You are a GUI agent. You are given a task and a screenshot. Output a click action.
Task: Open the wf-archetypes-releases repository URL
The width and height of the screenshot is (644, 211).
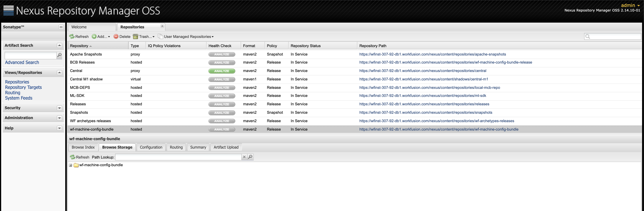437,121
